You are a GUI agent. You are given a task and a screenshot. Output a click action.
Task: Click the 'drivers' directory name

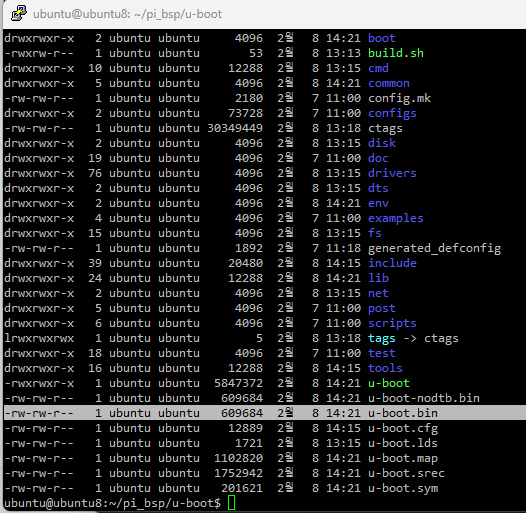point(392,173)
